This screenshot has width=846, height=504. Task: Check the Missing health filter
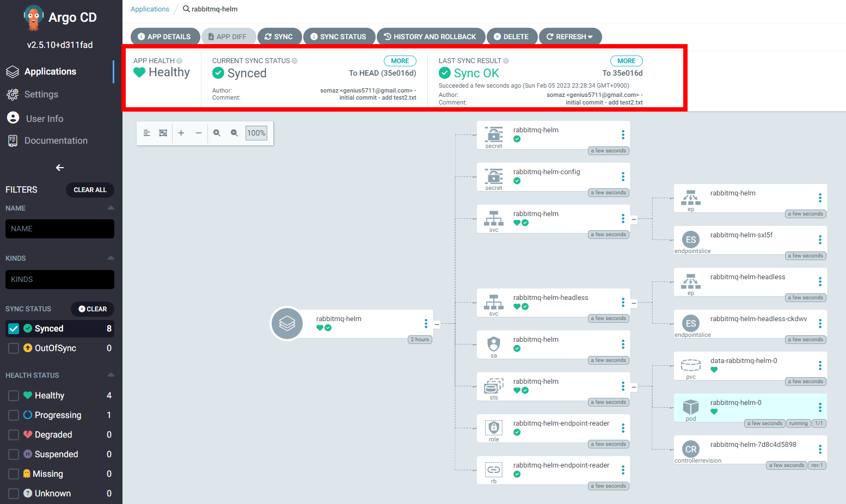(x=14, y=474)
